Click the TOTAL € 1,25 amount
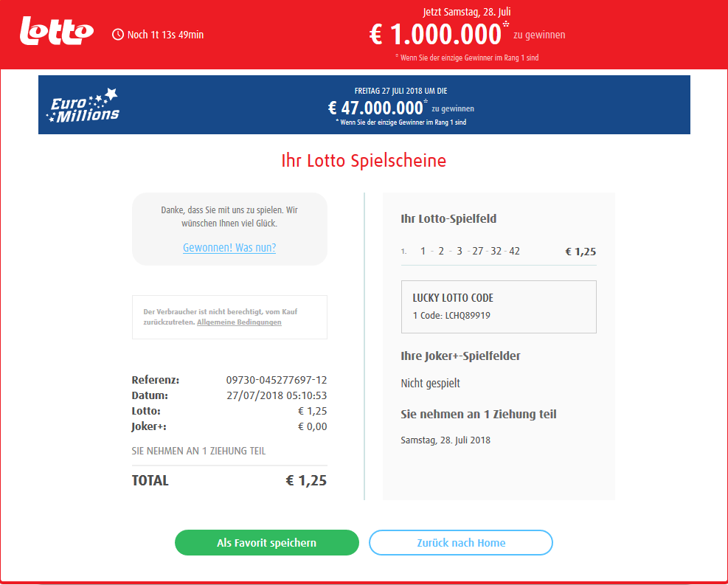This screenshot has height=585, width=728. 306,480
